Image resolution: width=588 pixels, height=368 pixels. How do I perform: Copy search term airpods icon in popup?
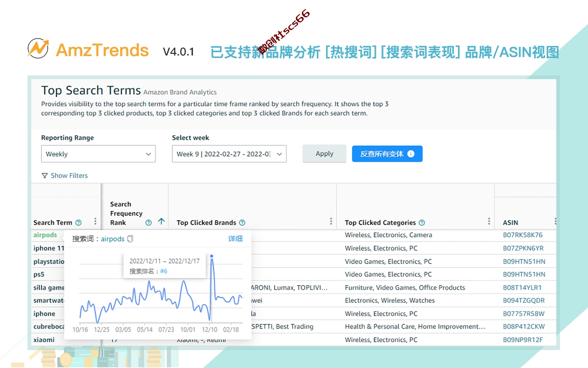click(130, 239)
